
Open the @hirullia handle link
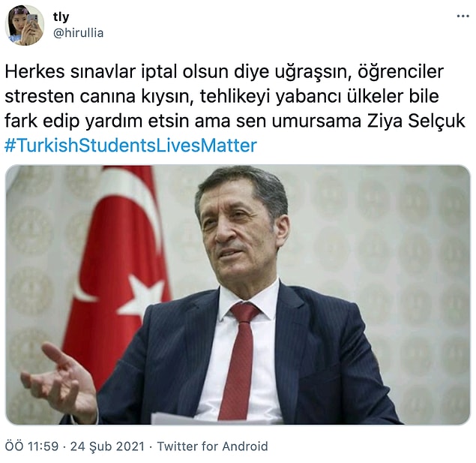tap(78, 33)
